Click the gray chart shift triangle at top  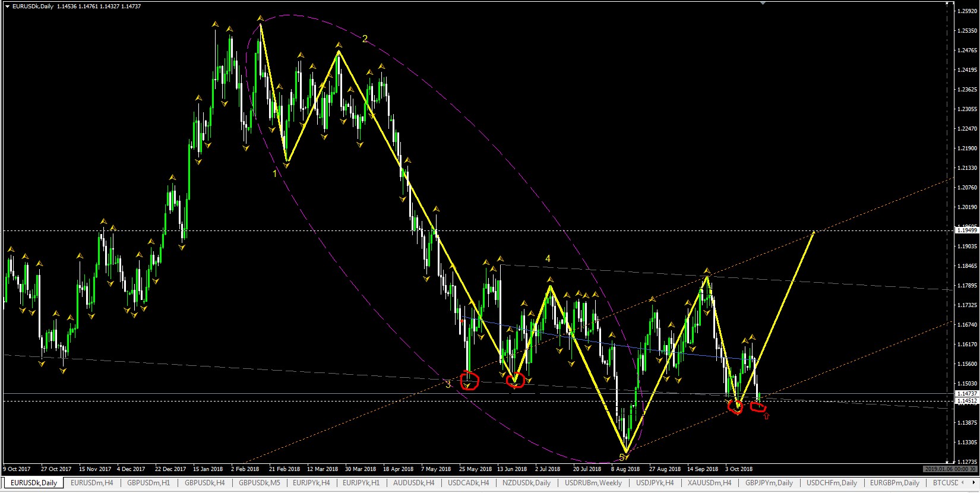(x=763, y=3)
